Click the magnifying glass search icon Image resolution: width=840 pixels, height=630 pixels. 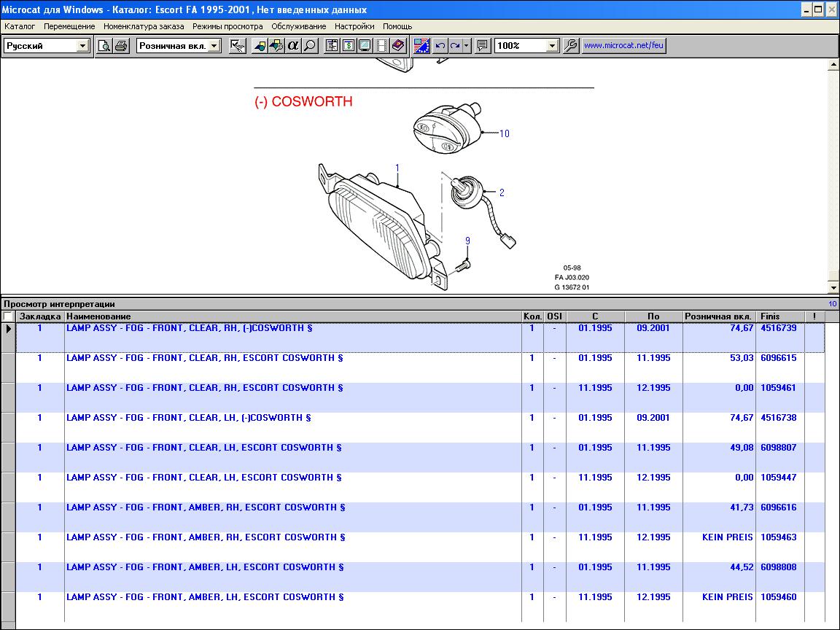coord(310,46)
